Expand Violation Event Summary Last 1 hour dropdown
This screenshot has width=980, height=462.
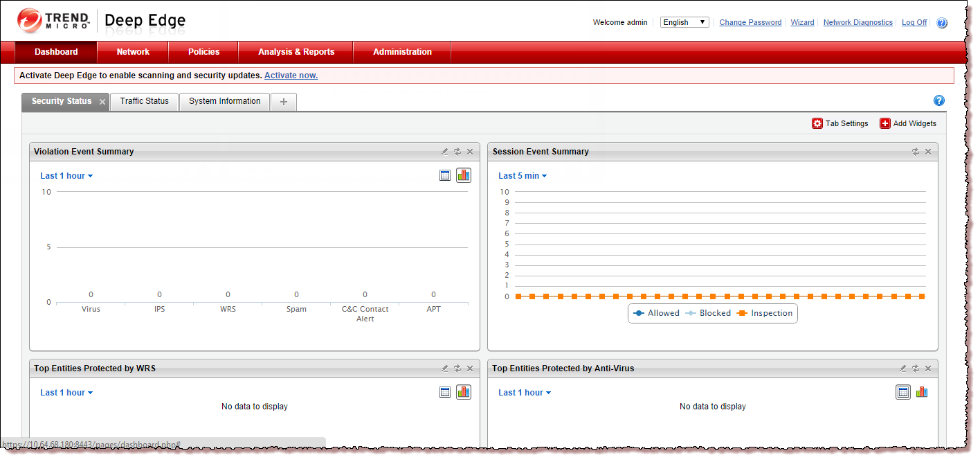pos(66,176)
